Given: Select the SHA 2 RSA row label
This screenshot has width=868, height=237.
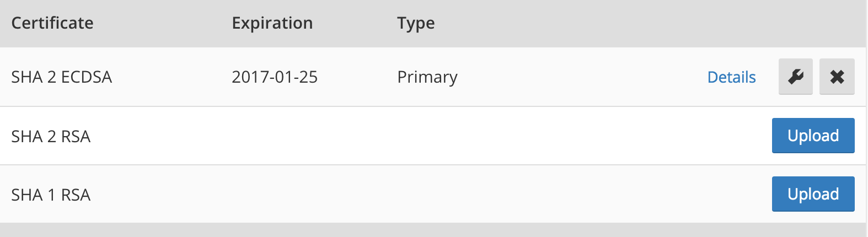Looking at the screenshot, I should click(x=51, y=136).
